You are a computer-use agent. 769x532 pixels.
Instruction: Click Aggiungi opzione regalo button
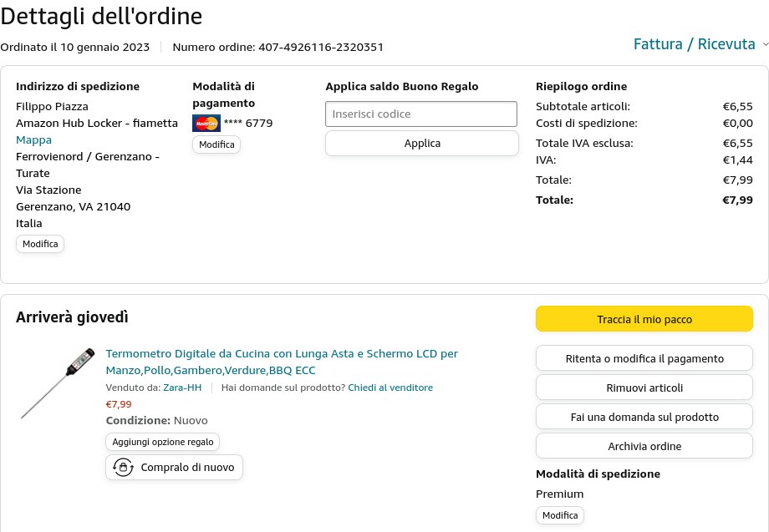[x=163, y=442]
